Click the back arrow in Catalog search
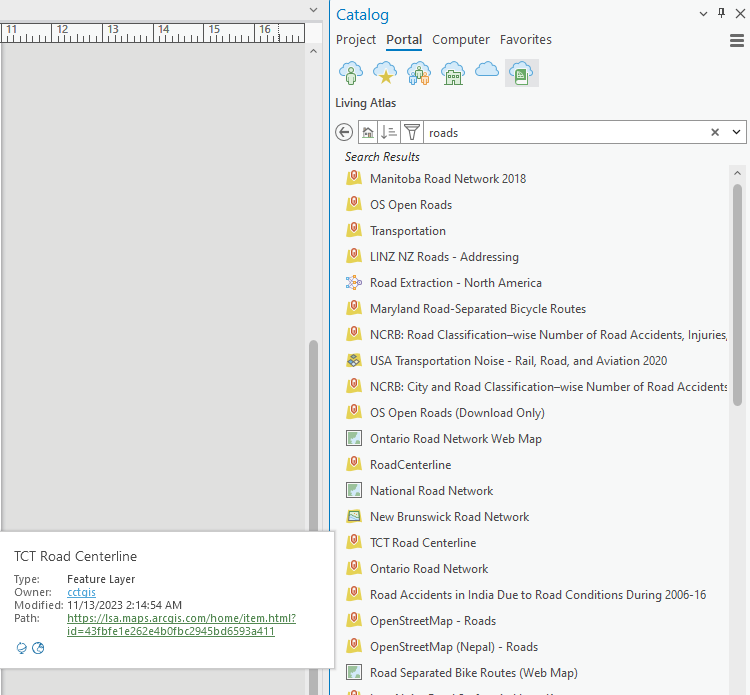This screenshot has width=750, height=695. [x=344, y=132]
